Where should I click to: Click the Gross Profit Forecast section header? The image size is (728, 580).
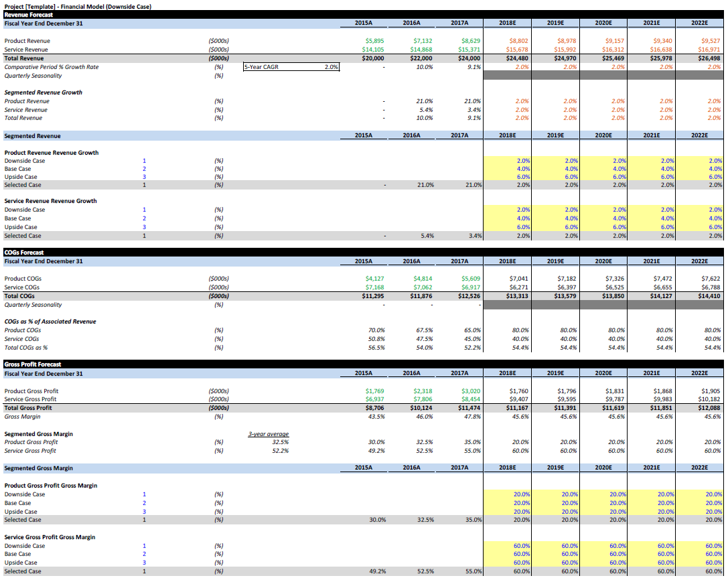click(x=31, y=365)
